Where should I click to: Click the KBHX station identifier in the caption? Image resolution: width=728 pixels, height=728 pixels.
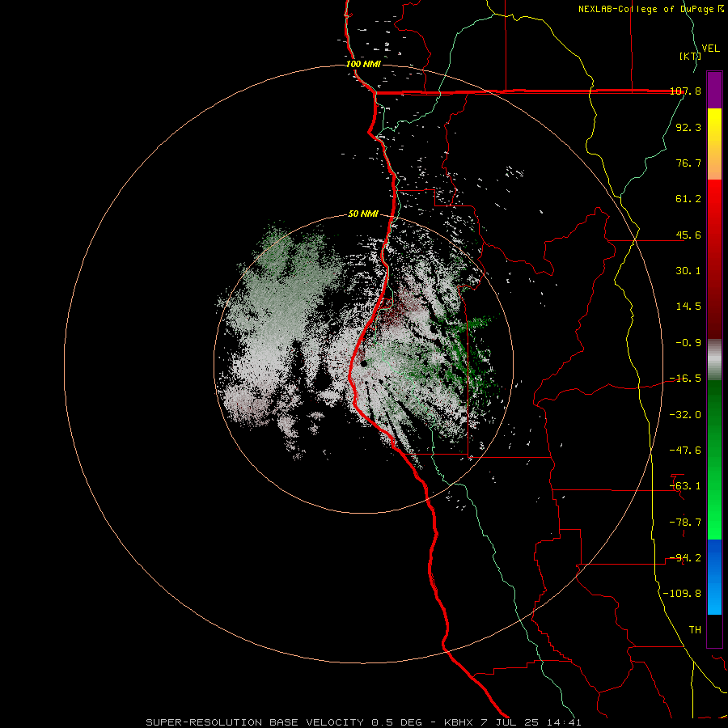tap(459, 722)
